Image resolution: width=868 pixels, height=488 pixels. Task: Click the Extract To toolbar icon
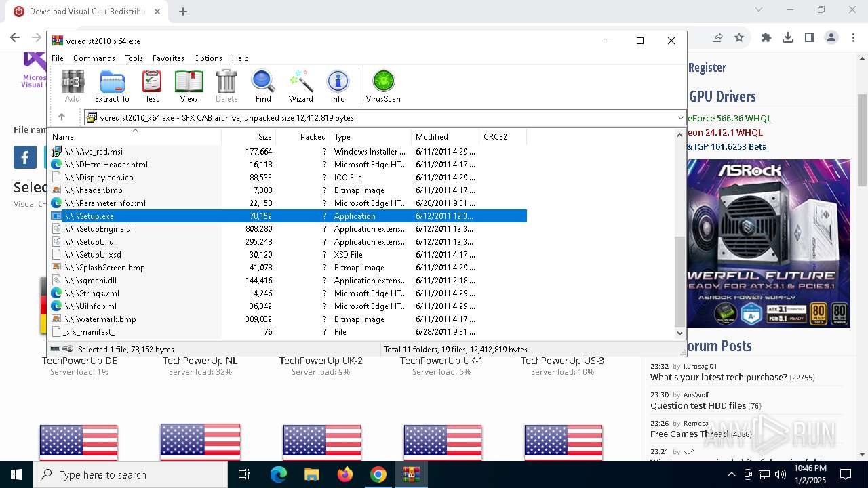coord(112,86)
